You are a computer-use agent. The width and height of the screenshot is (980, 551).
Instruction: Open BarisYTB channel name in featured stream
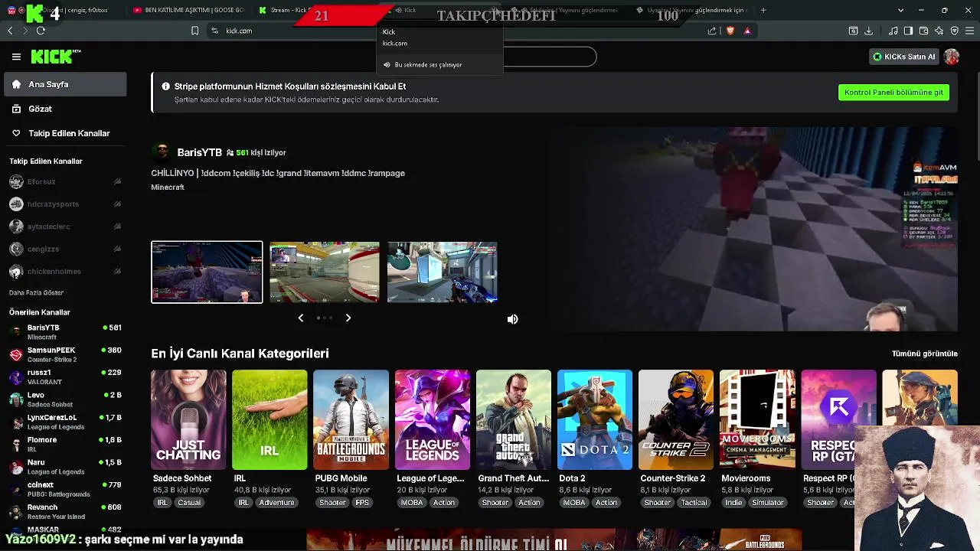199,152
